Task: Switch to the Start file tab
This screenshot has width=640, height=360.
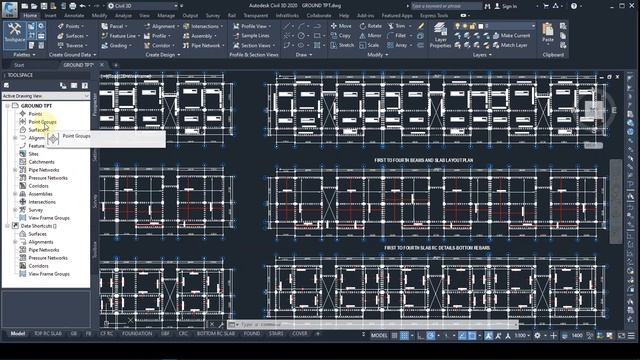Action: click(x=19, y=65)
